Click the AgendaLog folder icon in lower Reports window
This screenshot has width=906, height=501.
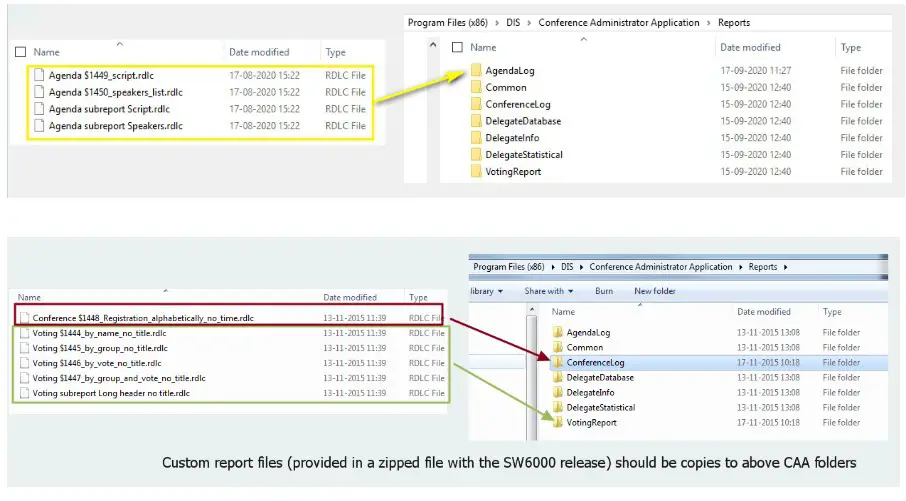point(558,332)
